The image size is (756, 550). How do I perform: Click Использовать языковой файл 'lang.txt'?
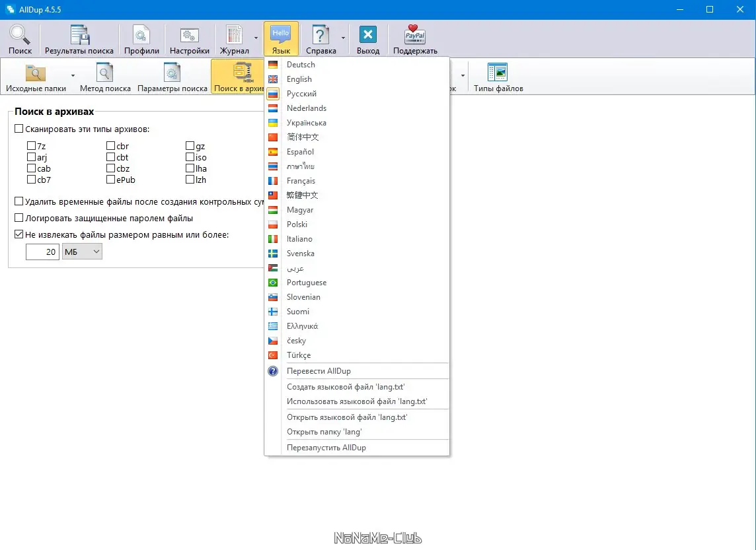357,401
